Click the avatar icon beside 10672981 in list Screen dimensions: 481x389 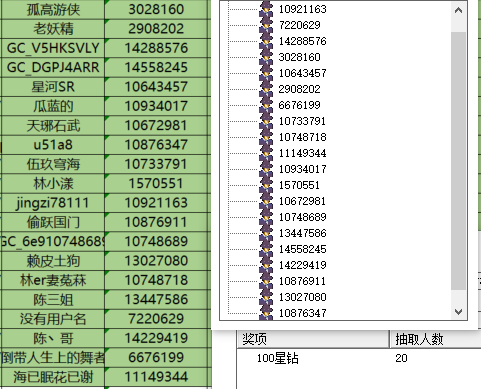point(266,201)
